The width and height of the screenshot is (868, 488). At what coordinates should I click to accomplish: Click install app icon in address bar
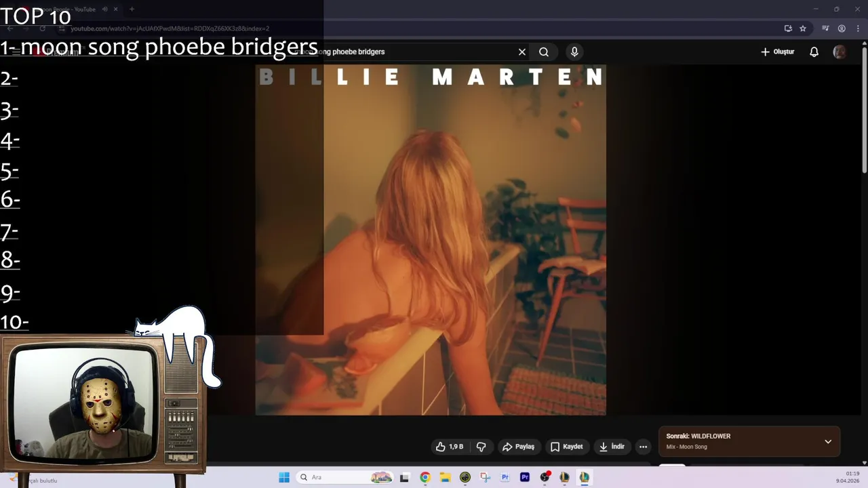tap(788, 28)
